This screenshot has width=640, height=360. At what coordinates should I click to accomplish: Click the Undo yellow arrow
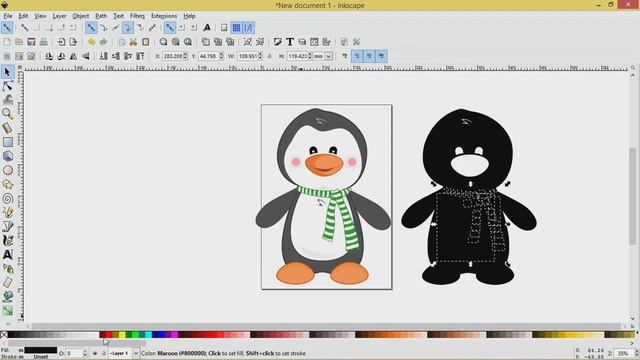click(x=91, y=42)
